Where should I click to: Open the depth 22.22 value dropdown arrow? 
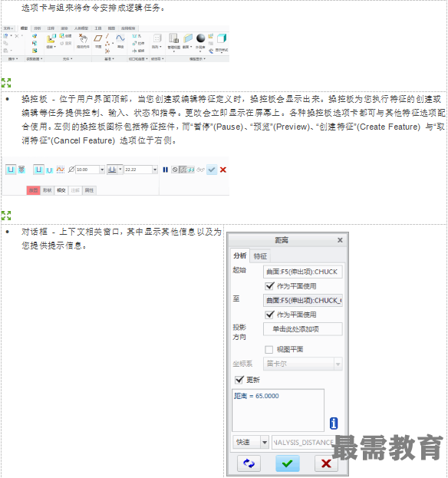tap(155, 170)
